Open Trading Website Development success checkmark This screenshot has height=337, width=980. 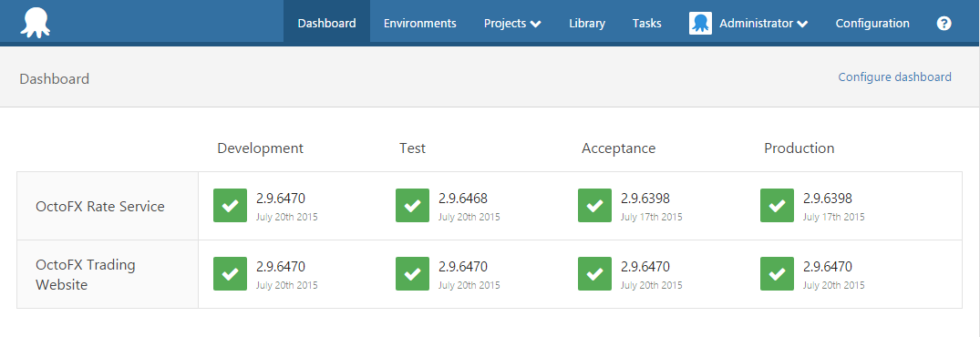point(230,273)
